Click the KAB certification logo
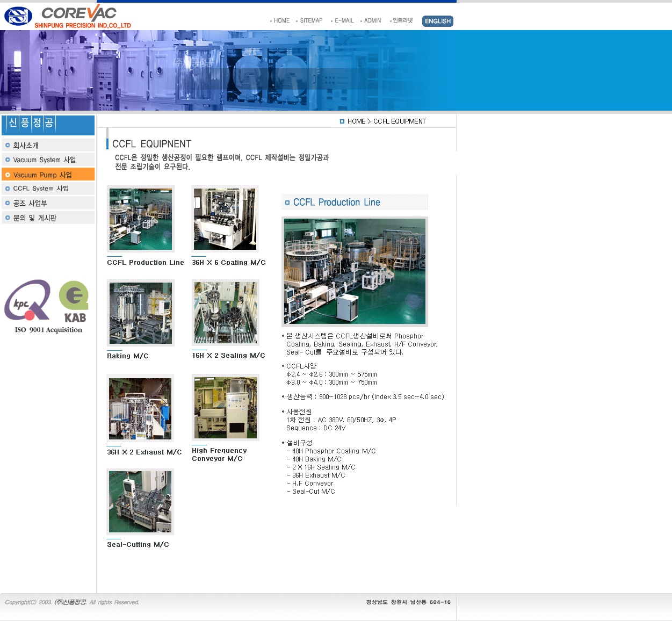The width and height of the screenshot is (672, 621). tap(74, 301)
